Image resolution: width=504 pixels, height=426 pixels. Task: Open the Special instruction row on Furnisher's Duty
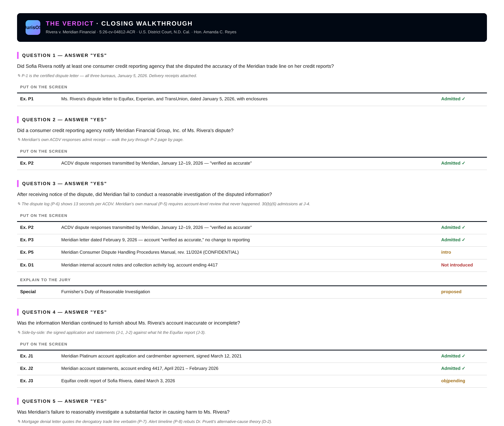point(252,292)
